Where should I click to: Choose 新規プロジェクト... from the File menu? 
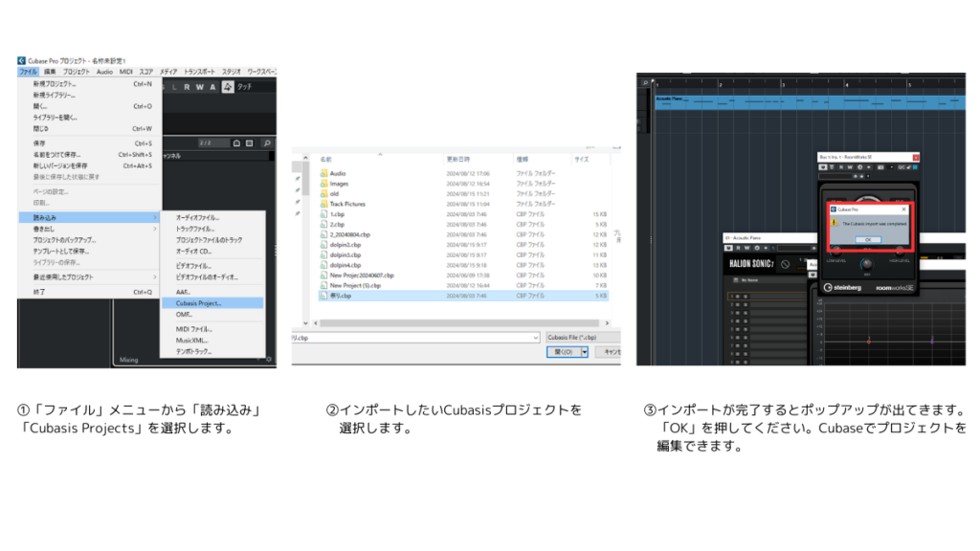click(90, 84)
